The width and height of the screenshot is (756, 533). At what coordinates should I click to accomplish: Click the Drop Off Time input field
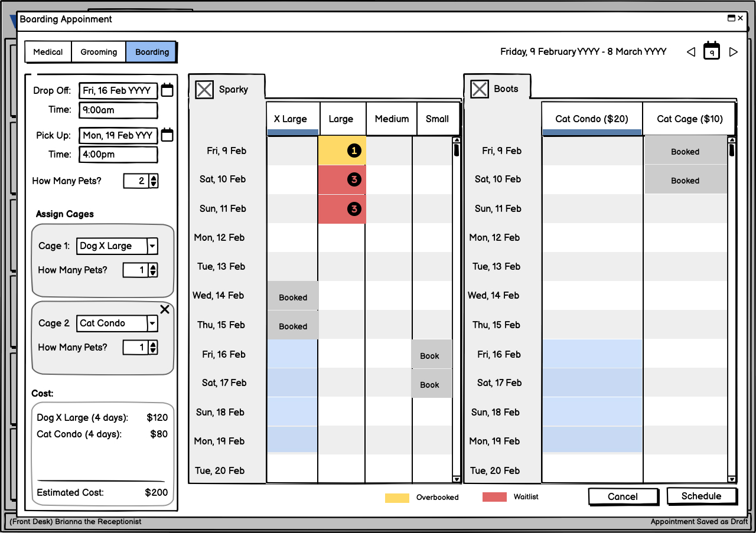(x=119, y=110)
